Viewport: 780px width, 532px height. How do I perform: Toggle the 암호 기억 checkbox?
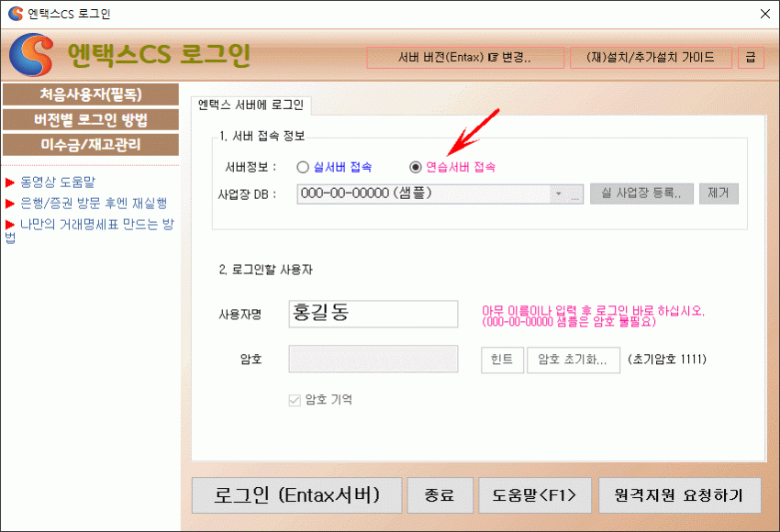(x=295, y=400)
